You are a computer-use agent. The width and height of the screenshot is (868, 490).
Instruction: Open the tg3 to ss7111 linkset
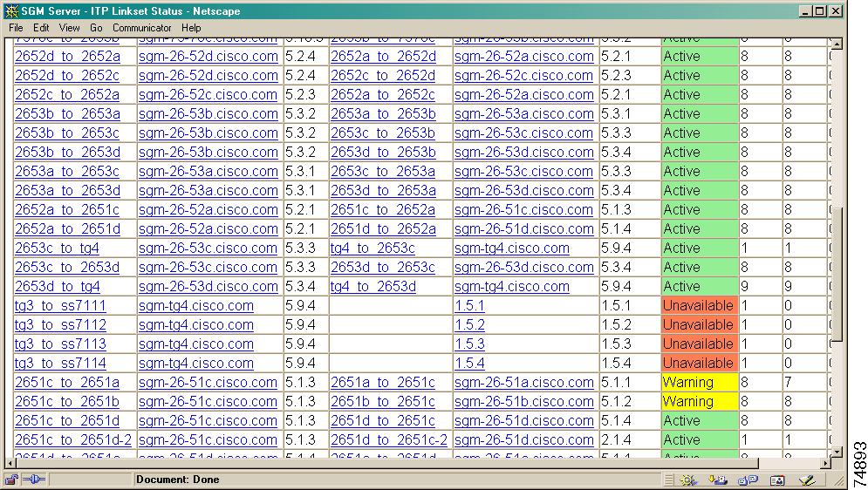click(x=60, y=306)
